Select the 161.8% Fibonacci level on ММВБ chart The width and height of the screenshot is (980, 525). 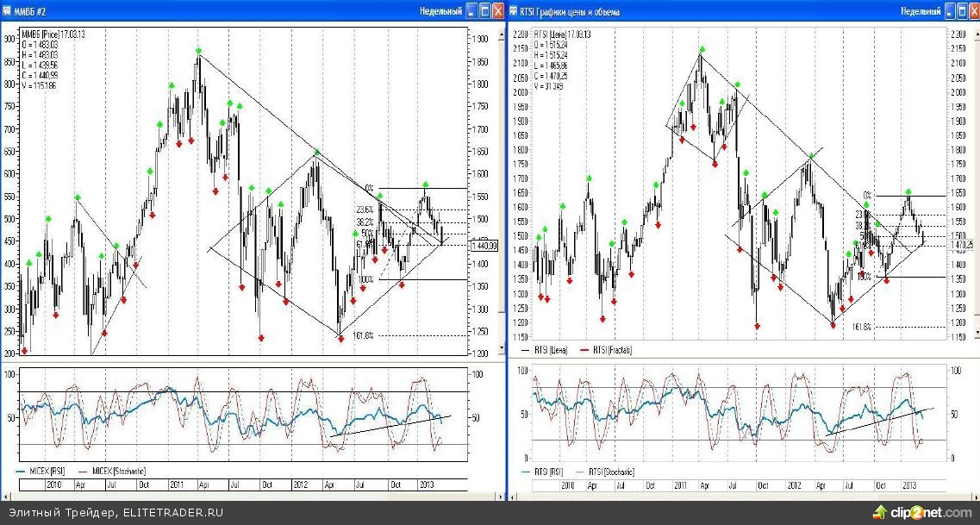365,335
